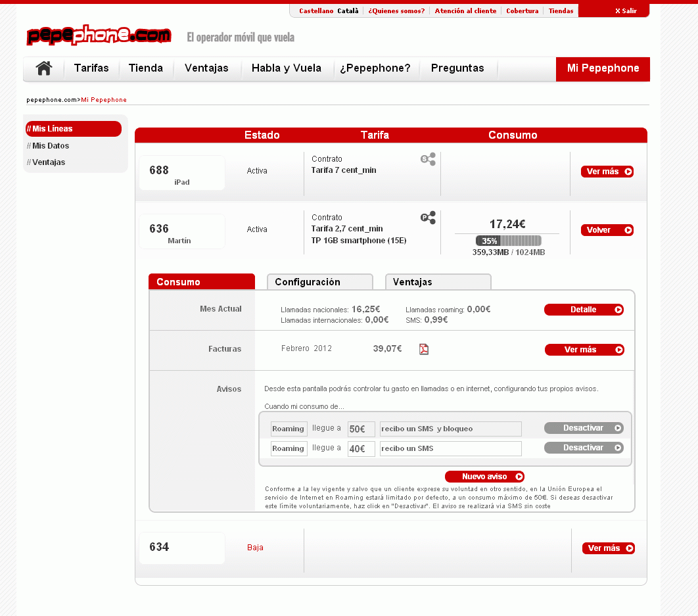Screen dimensions: 698x616
Task: Select the Consumo tab
Action: coord(202,282)
